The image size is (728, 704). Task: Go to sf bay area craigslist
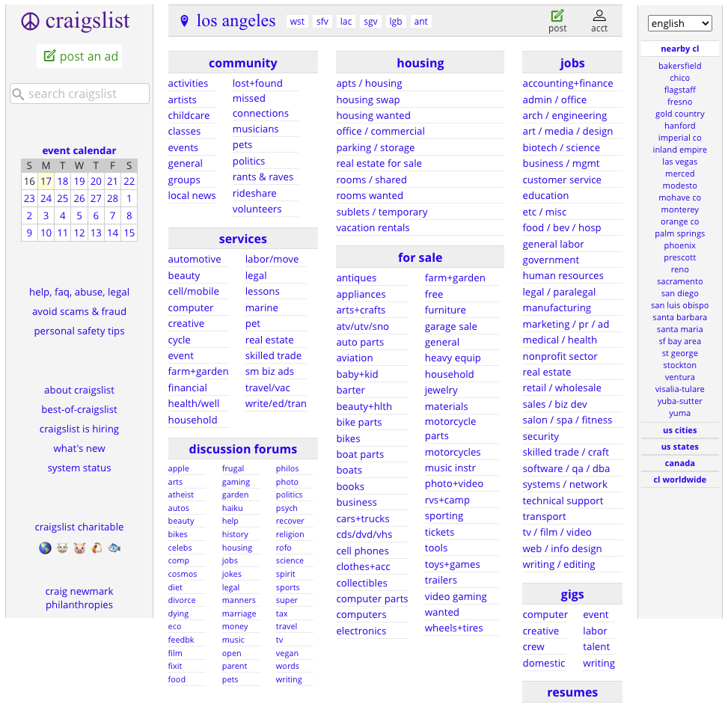click(x=679, y=341)
